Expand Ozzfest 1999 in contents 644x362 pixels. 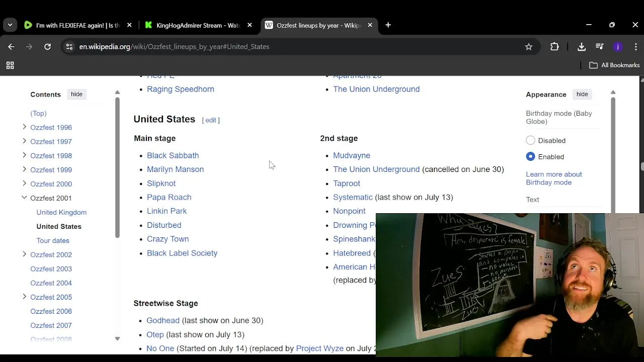pos(24,169)
